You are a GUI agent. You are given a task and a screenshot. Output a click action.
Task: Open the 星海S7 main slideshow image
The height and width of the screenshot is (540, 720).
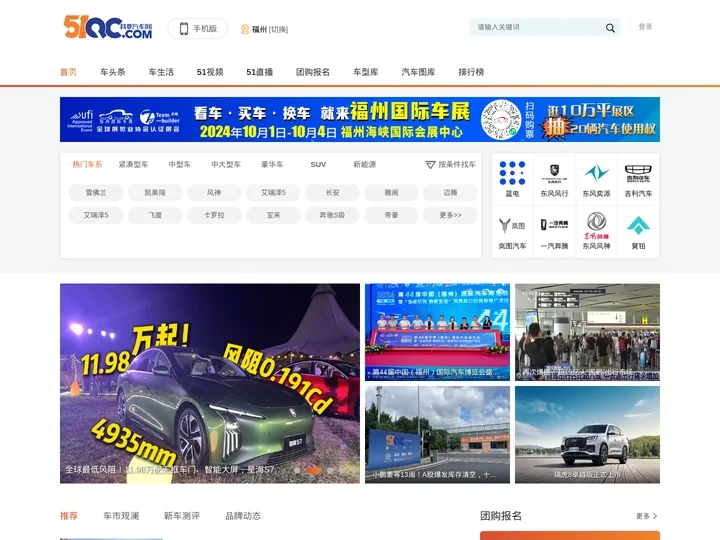(x=210, y=383)
